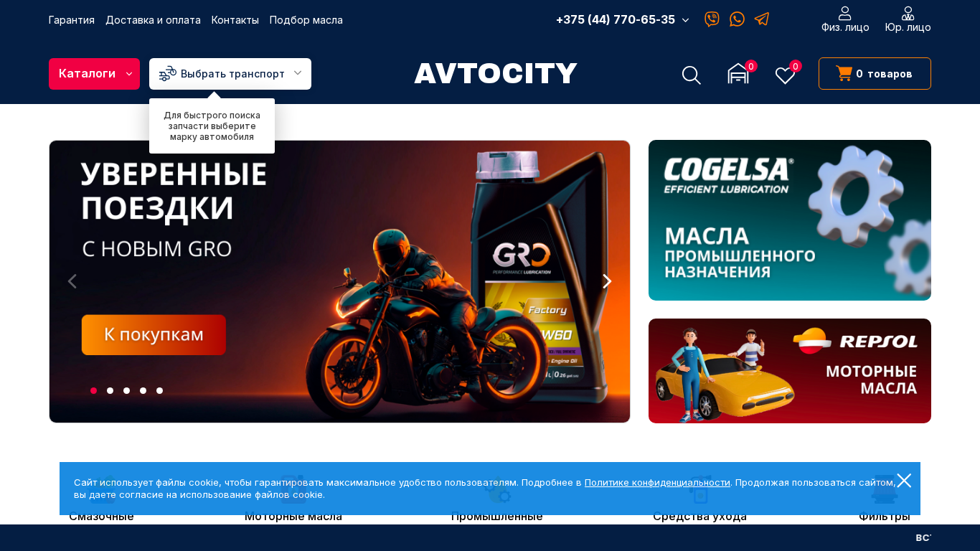
Task: Open Контакты page
Action: coord(235,20)
